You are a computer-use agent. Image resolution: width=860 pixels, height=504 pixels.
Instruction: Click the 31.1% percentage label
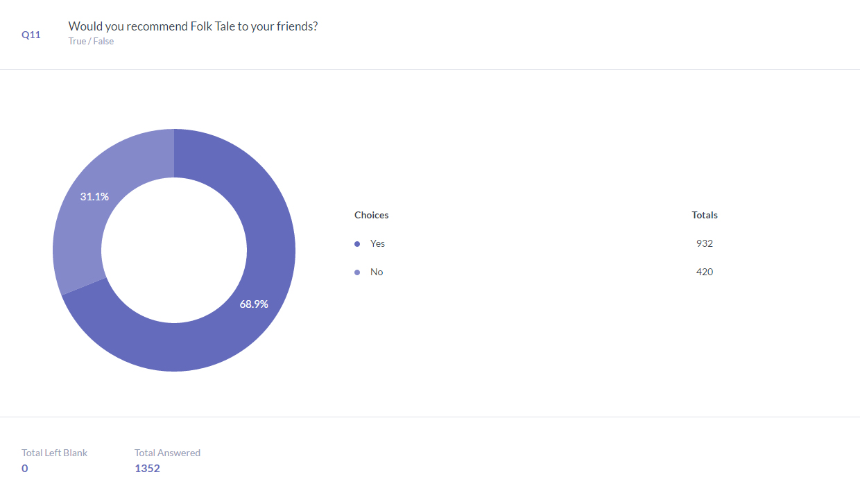click(94, 196)
